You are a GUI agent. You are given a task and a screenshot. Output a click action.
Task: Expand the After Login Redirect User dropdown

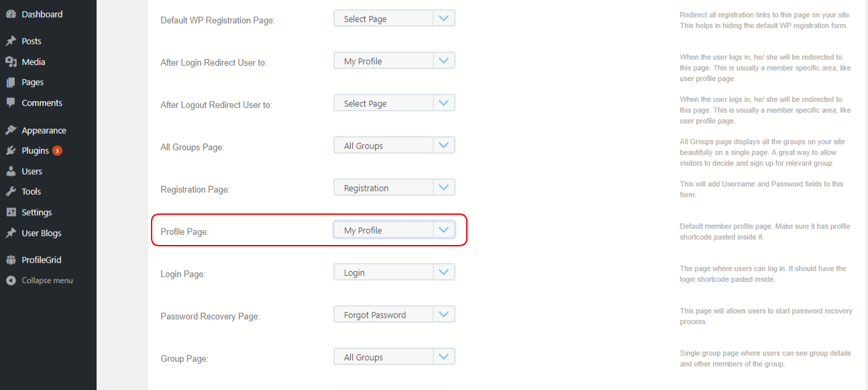[x=443, y=60]
